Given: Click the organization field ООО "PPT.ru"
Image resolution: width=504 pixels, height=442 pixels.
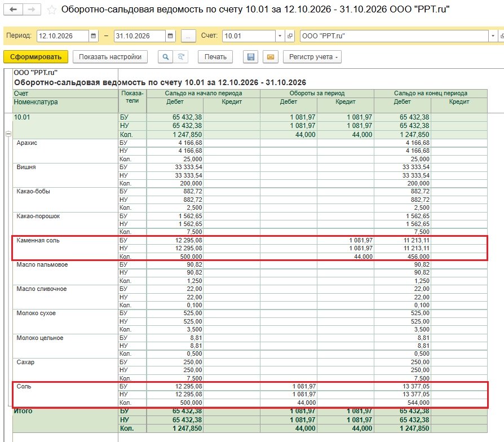Looking at the screenshot, I should click(x=394, y=36).
